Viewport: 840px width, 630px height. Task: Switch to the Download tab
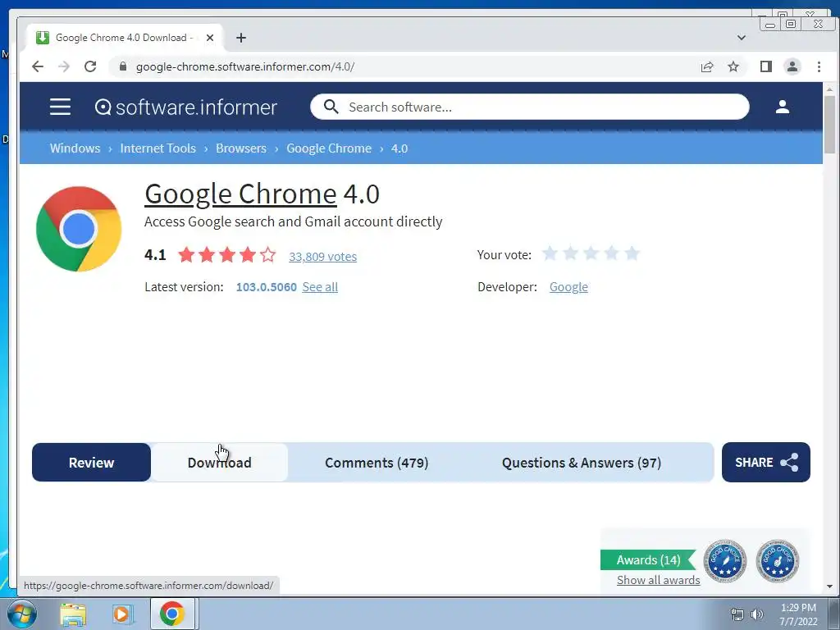coord(219,463)
